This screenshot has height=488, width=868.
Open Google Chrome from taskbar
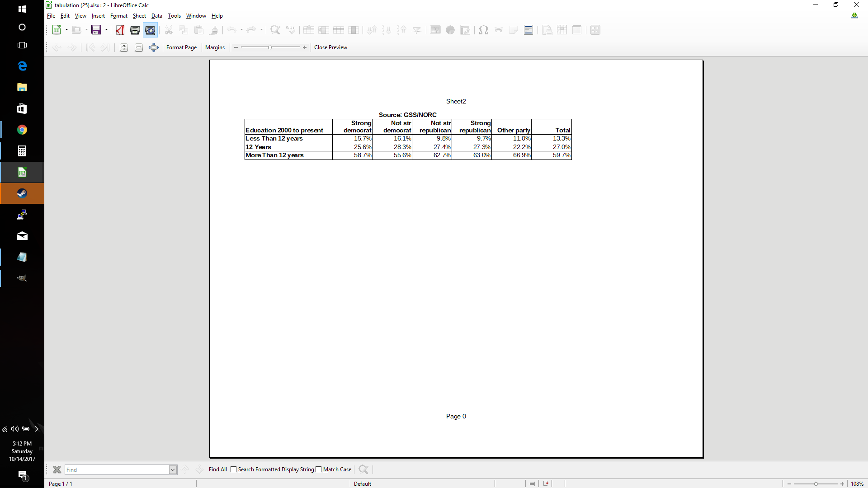22,130
